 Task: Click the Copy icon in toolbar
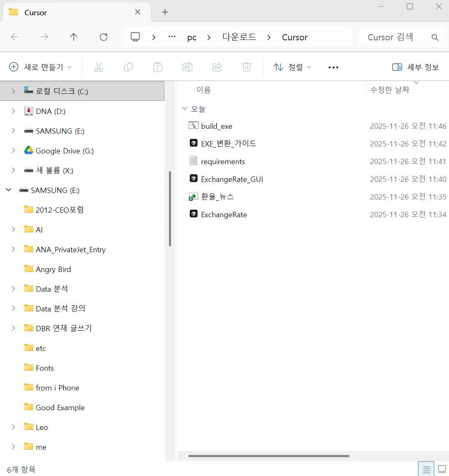coord(128,67)
